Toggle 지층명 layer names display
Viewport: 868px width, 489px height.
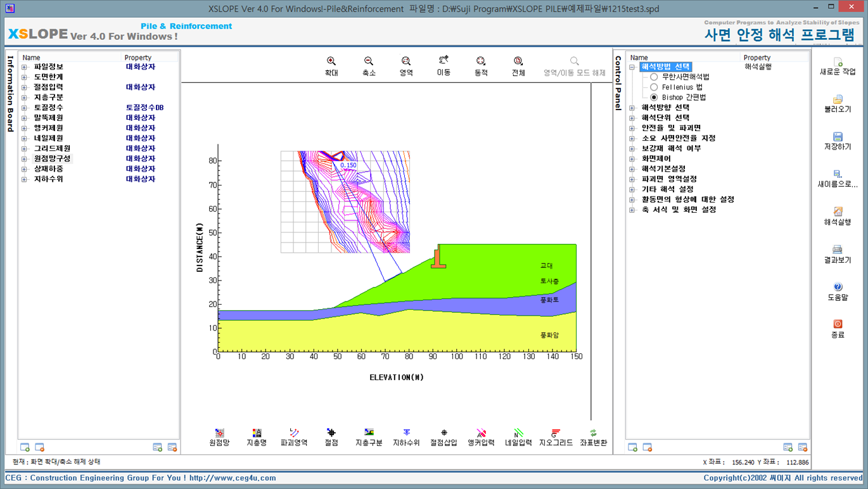coord(257,437)
